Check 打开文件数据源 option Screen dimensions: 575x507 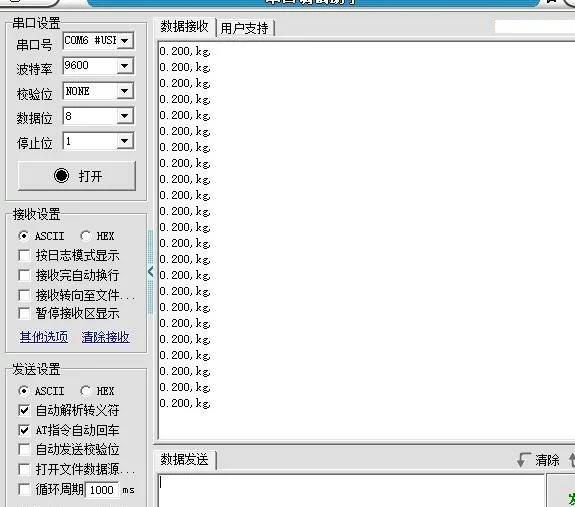[24, 469]
